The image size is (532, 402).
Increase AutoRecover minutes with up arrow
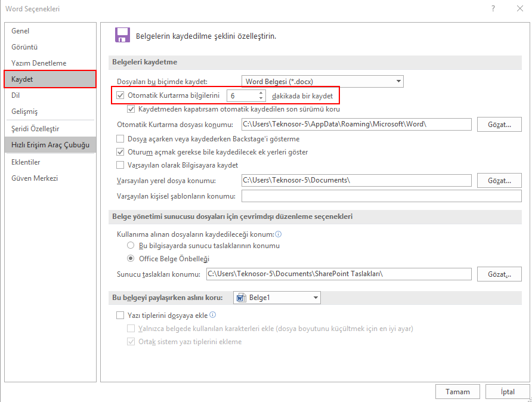(261, 92)
